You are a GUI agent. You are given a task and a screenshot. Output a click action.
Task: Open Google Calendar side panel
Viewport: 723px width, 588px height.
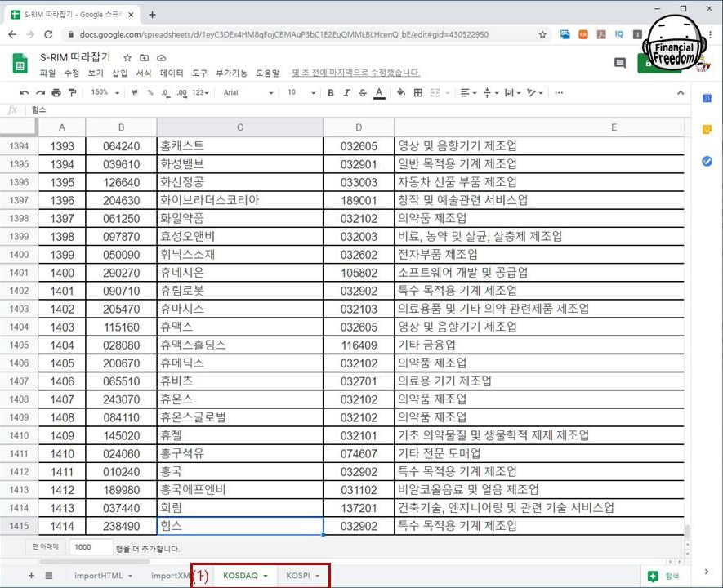pos(707,98)
